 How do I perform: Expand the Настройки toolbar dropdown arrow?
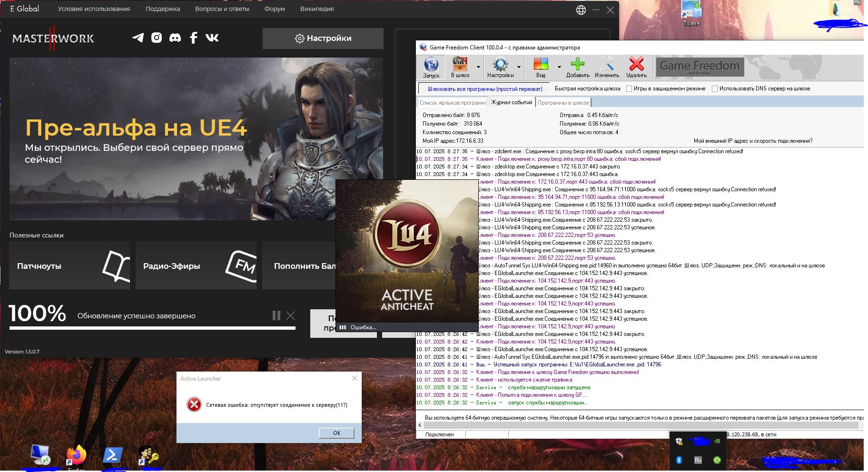[519, 68]
